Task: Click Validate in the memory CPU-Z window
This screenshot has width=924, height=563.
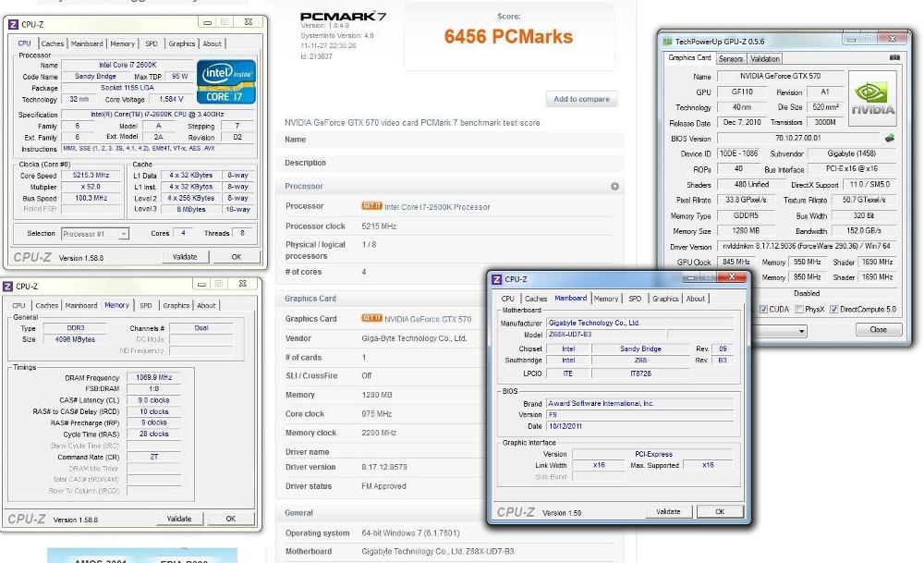Action: (179, 519)
